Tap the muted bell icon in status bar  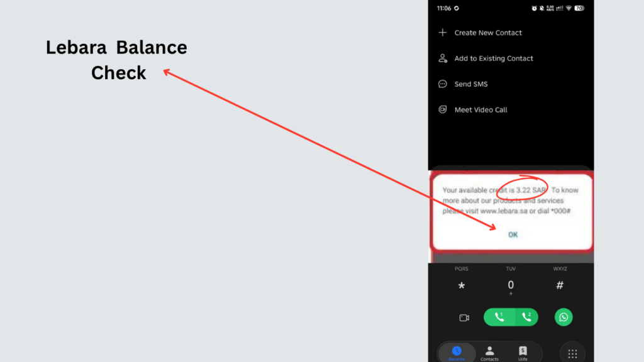541,8
